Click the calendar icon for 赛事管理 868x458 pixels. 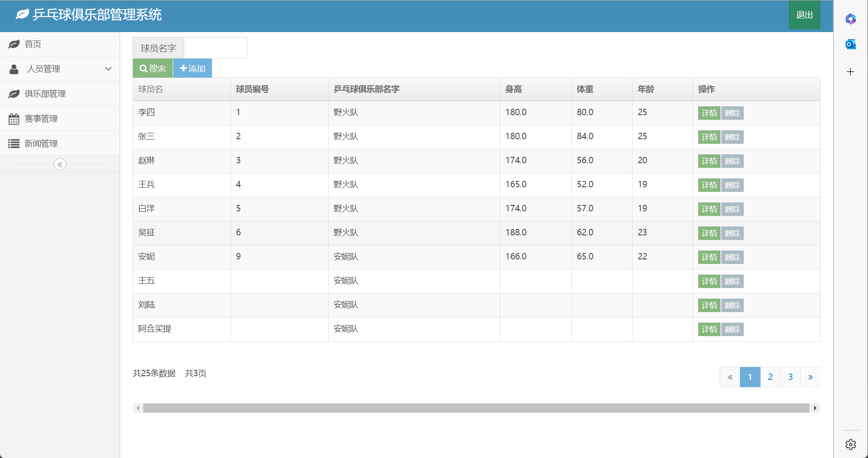tap(14, 119)
